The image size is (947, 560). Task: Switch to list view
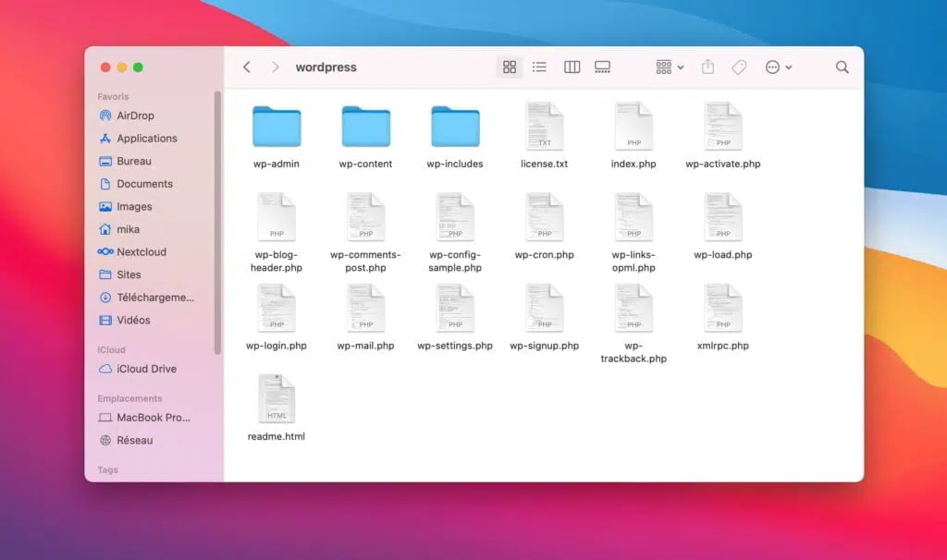(x=539, y=67)
